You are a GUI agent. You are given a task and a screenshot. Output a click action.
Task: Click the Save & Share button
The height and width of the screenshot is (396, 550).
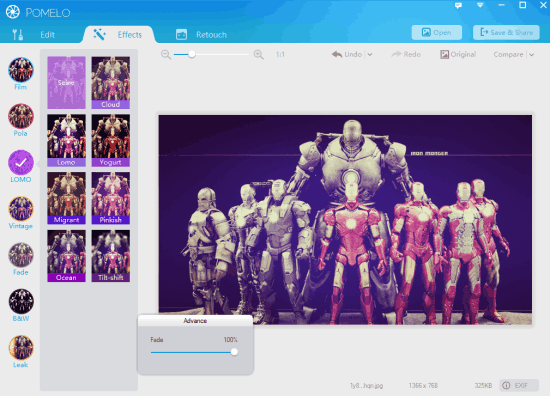pyautogui.click(x=506, y=33)
